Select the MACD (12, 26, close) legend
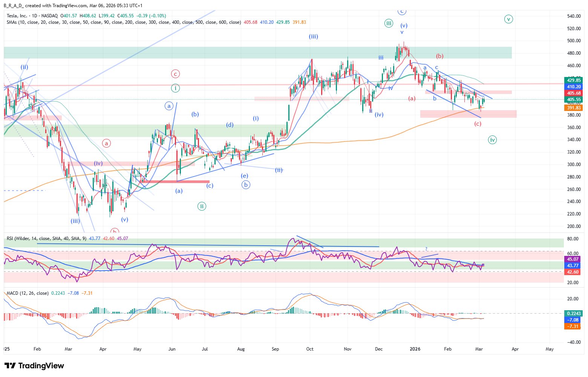 point(28,293)
